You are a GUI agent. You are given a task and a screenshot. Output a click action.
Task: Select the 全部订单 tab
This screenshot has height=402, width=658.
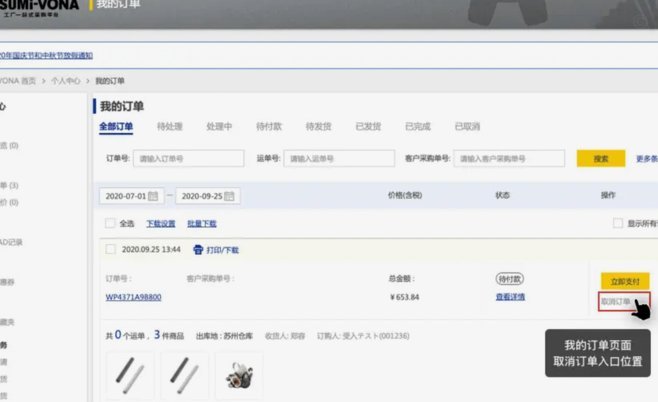116,126
